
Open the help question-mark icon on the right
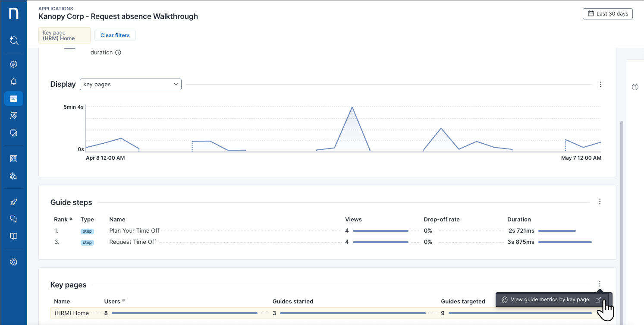[635, 87]
